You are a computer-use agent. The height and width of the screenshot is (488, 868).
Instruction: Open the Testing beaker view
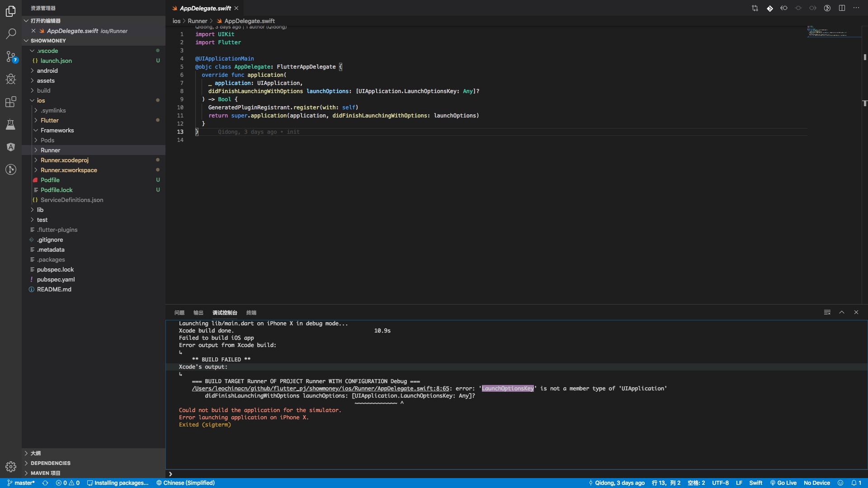coord(11,125)
